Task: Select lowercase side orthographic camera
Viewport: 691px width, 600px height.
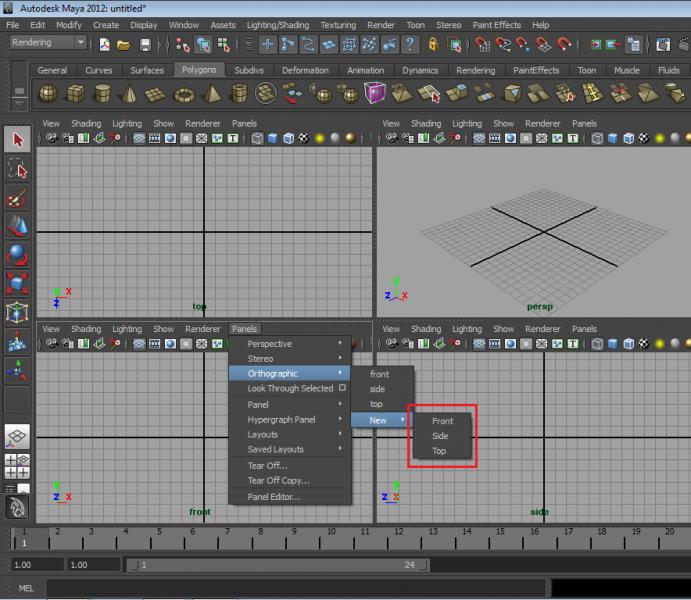Action: pos(383,389)
